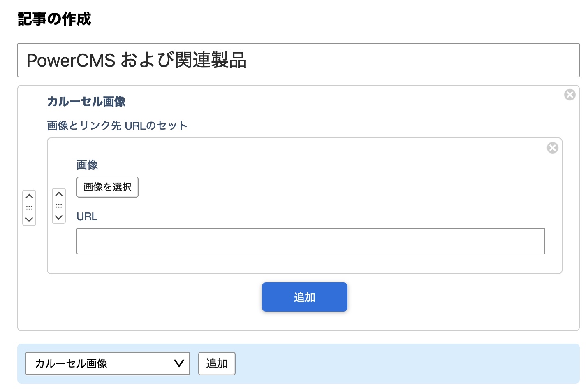This screenshot has height=391, width=588.
Task: Move the カルーセル画像 block down
Action: pyautogui.click(x=29, y=219)
